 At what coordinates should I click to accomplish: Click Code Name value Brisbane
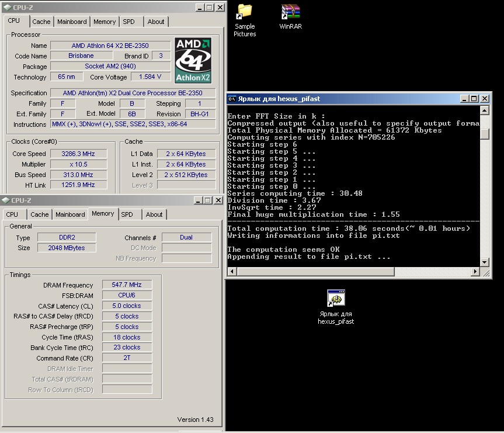(81, 56)
